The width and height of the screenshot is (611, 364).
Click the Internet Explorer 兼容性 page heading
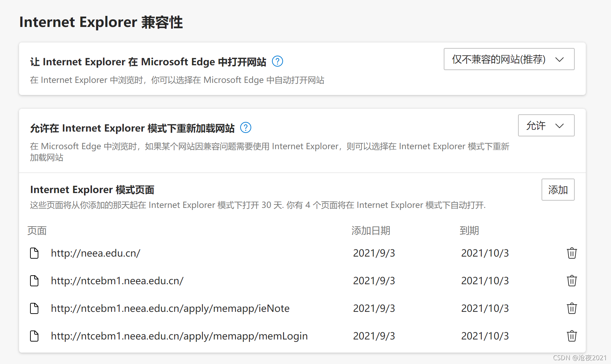(x=101, y=22)
